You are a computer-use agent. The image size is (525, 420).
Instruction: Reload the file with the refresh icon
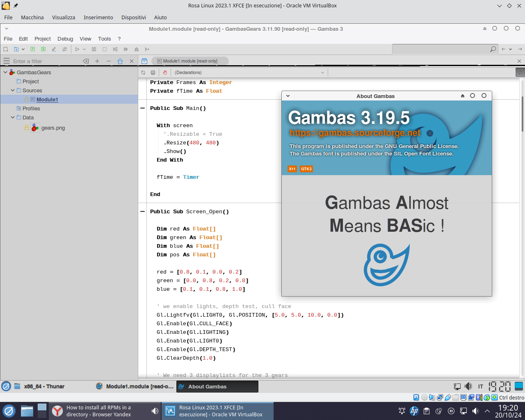click(x=143, y=73)
